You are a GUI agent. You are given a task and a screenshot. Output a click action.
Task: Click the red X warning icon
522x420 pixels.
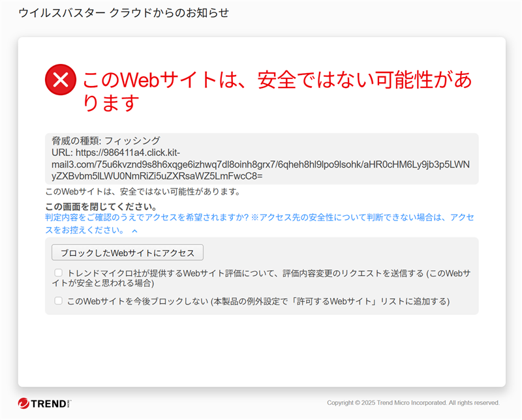tap(61, 80)
